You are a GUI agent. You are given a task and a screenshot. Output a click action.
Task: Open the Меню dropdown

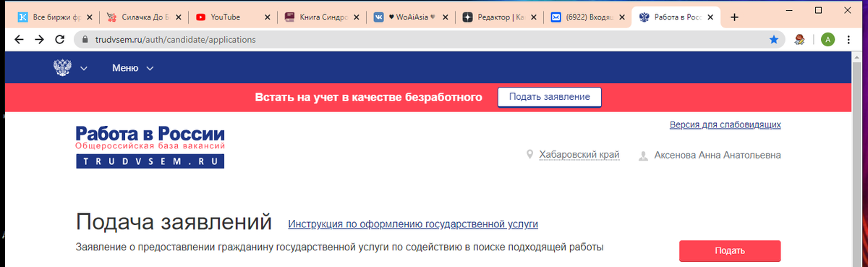tap(133, 68)
